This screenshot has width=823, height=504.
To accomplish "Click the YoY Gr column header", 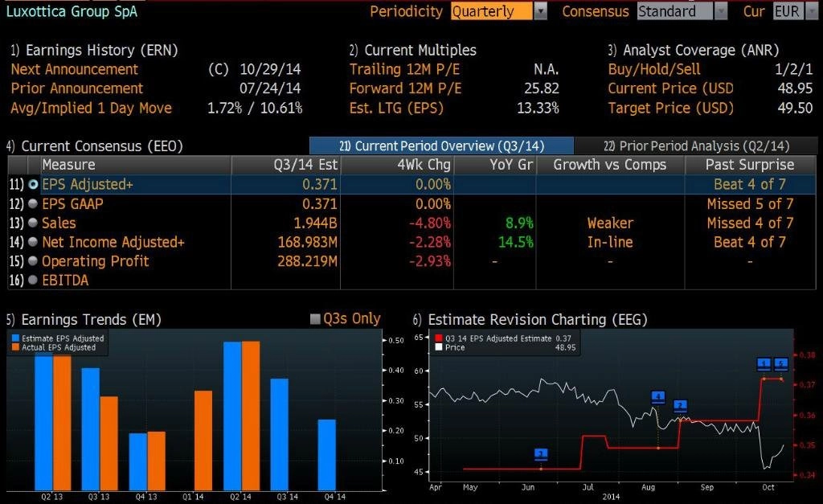I will [495, 165].
